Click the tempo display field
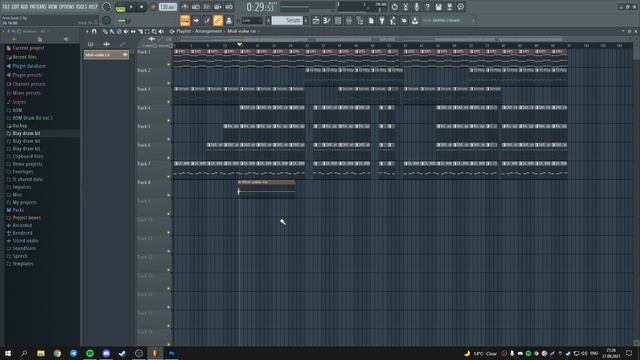This screenshot has width=640, height=360. [x=167, y=7]
